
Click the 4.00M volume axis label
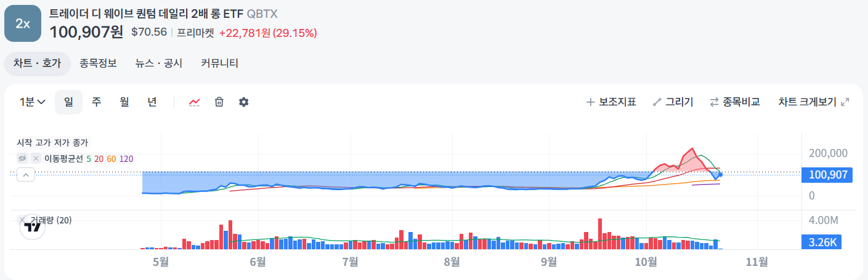pyautogui.click(x=824, y=220)
